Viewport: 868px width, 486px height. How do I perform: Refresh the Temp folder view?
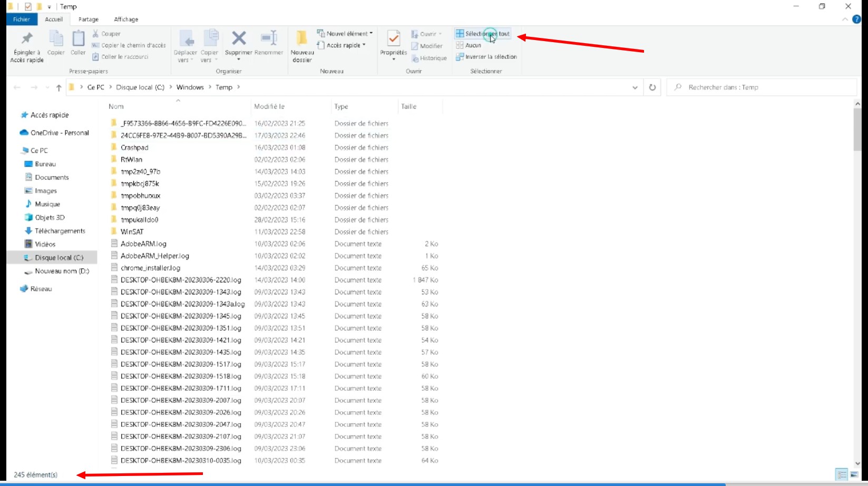coord(652,87)
